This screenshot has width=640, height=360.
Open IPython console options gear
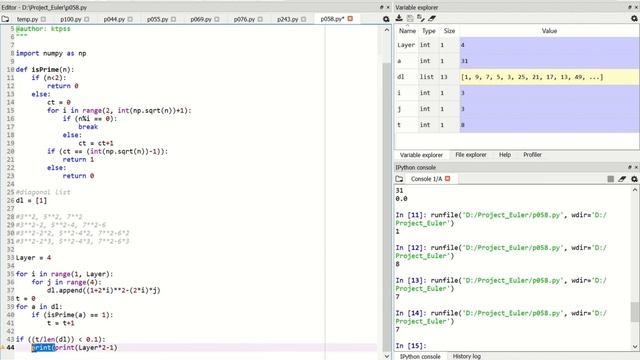[634, 179]
